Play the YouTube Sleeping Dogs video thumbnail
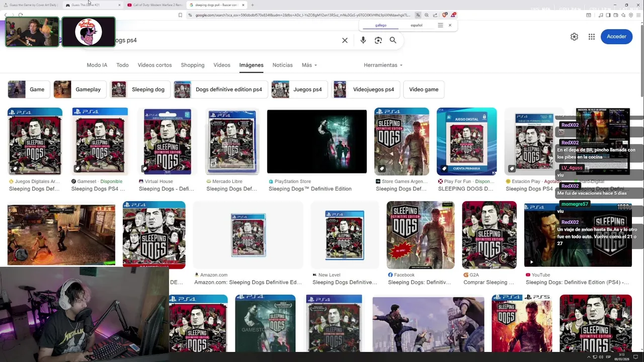Screen dimensions: 644x362 [578, 235]
